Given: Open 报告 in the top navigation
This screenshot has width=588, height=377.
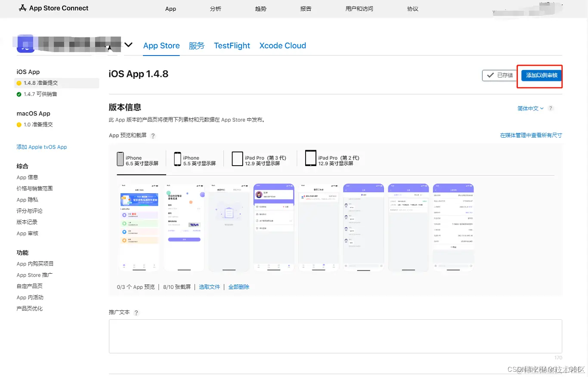Looking at the screenshot, I should (x=306, y=9).
